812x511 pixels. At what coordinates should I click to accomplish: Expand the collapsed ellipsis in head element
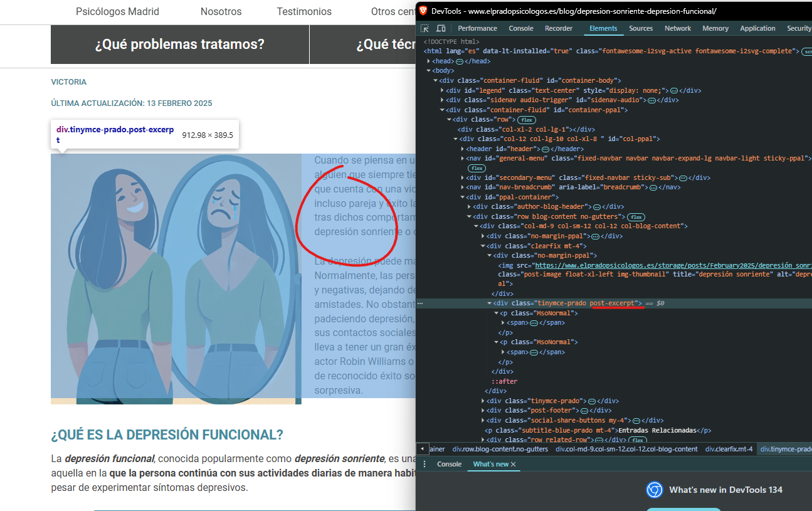coord(459,61)
